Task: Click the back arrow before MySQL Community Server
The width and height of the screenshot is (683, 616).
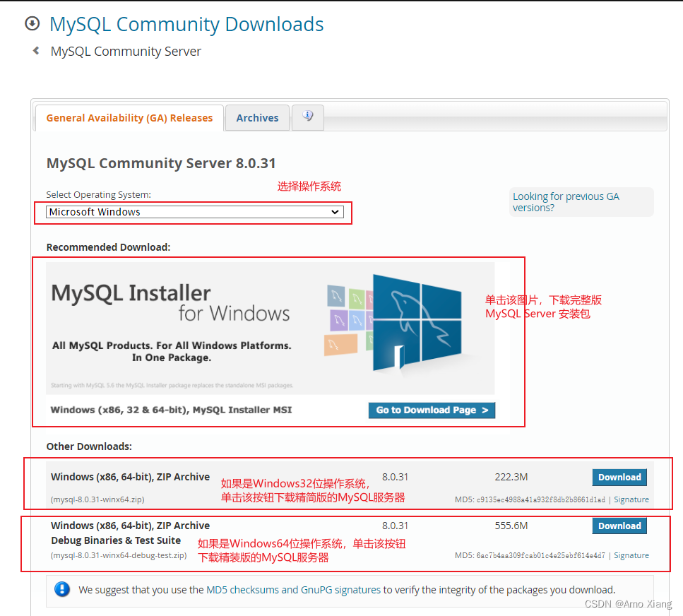Action: (x=36, y=51)
